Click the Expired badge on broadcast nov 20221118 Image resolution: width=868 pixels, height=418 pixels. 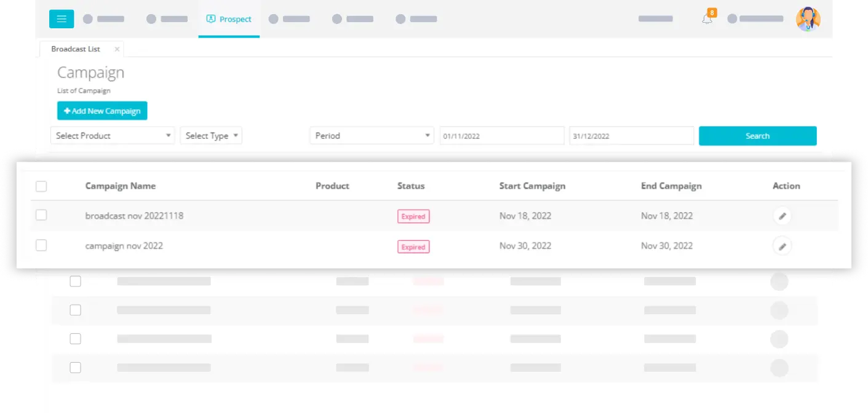pyautogui.click(x=413, y=216)
